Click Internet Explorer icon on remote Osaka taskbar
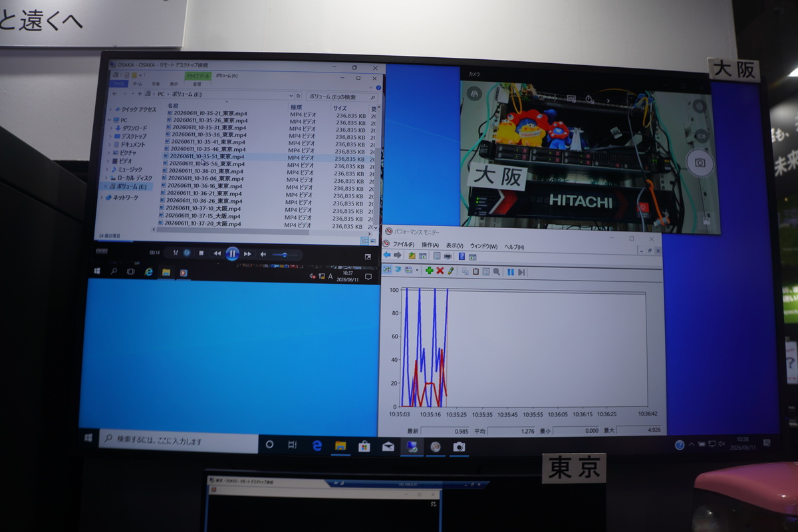Viewport: 798px width, 532px height. click(x=149, y=271)
